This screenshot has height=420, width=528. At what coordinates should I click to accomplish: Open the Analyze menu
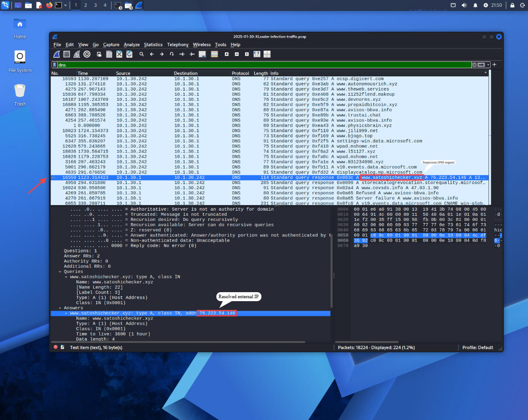click(x=132, y=45)
